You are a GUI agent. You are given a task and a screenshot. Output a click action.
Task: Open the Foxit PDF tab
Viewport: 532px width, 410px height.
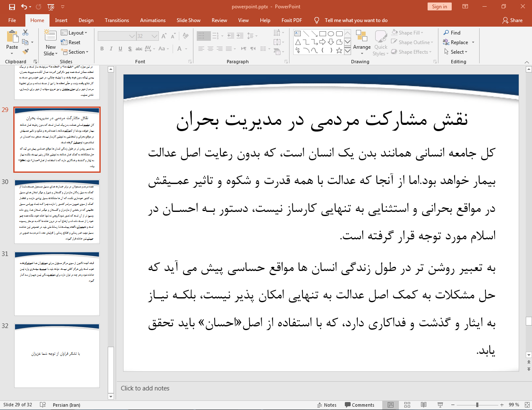point(292,20)
